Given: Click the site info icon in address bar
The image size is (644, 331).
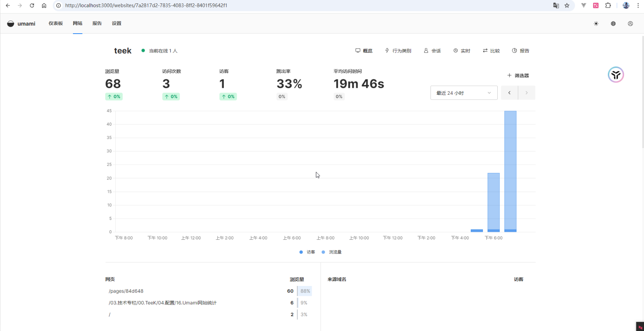Looking at the screenshot, I should click(x=58, y=5).
